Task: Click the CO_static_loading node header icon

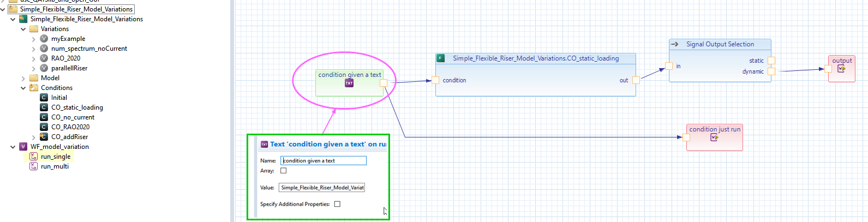Action: click(441, 58)
